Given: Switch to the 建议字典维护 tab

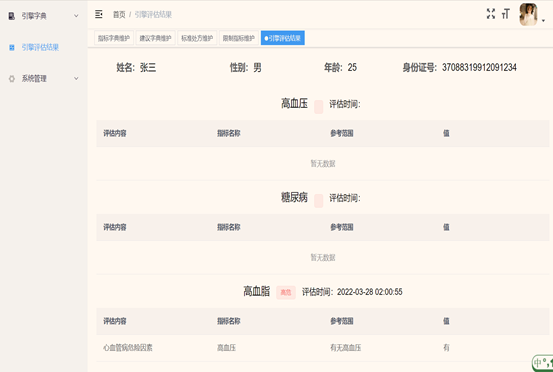Looking at the screenshot, I should tap(156, 38).
